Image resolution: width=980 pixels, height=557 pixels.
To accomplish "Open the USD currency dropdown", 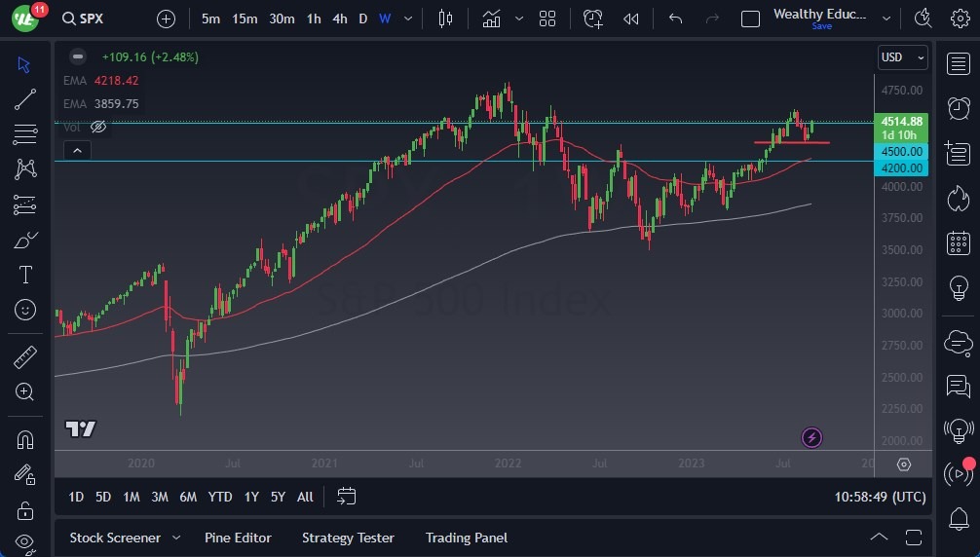I will pyautogui.click(x=902, y=57).
